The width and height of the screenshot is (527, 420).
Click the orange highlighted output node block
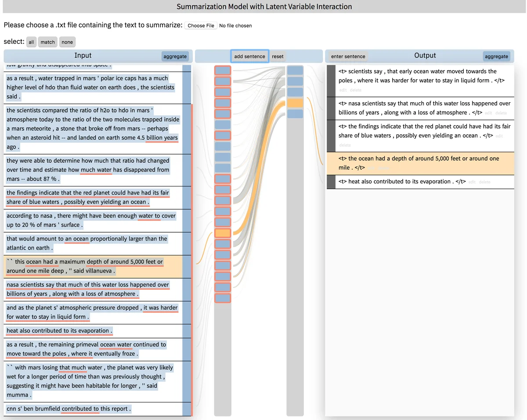pos(295,103)
